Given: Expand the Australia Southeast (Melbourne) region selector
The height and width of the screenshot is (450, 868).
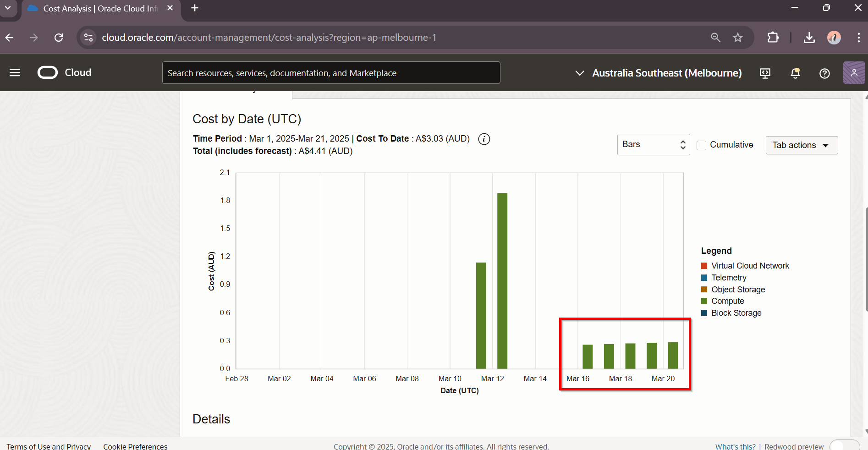Looking at the screenshot, I should coord(658,73).
